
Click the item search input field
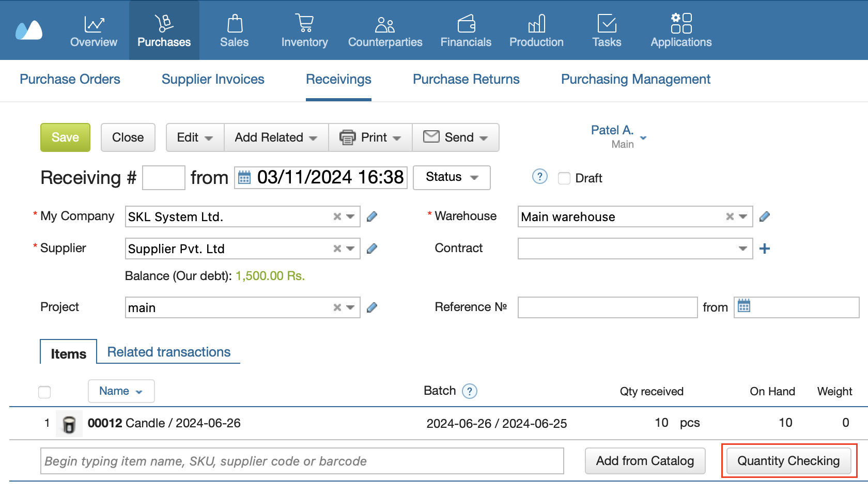(x=302, y=461)
